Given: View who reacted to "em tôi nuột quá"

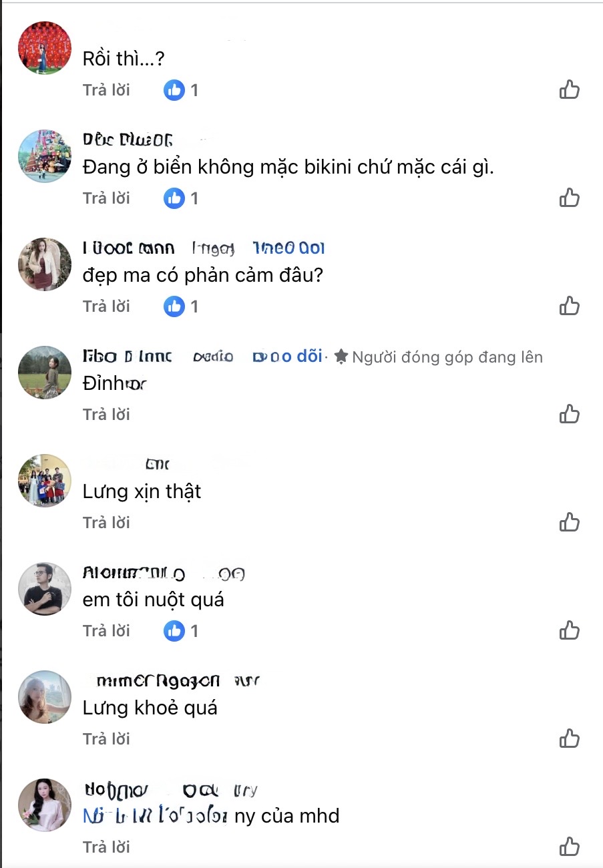Looking at the screenshot, I should tap(180, 630).
